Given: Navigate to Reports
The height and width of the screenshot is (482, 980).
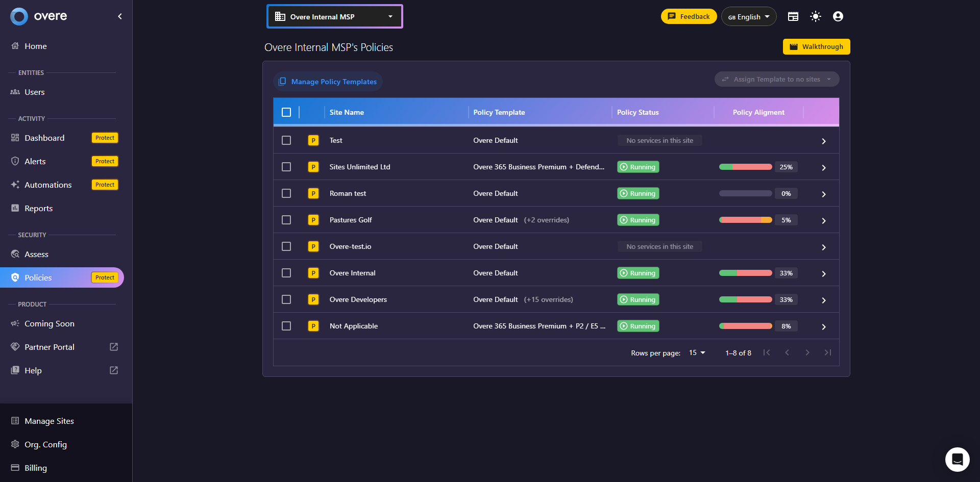Looking at the screenshot, I should click(62, 208).
